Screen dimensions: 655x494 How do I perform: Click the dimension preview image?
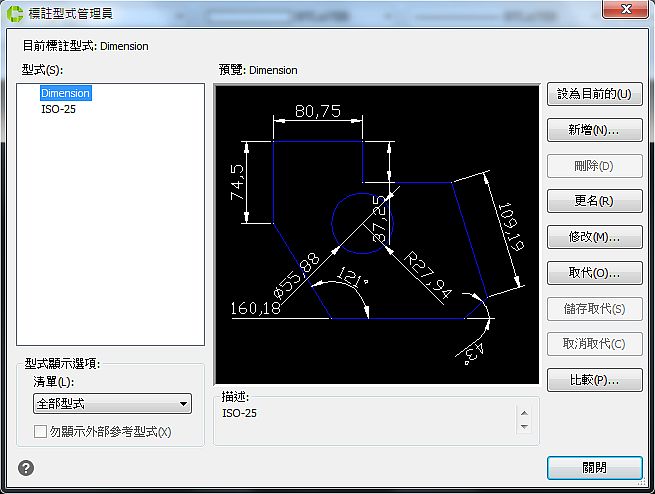377,235
